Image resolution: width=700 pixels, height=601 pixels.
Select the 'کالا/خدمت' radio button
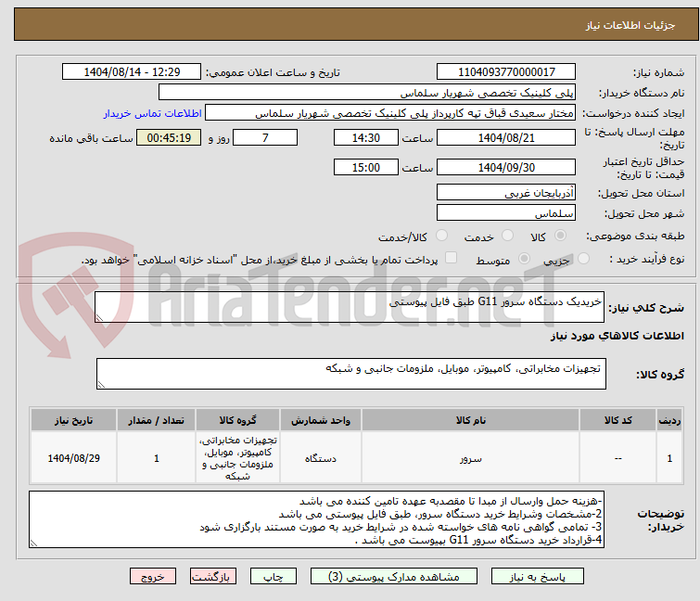[441, 236]
